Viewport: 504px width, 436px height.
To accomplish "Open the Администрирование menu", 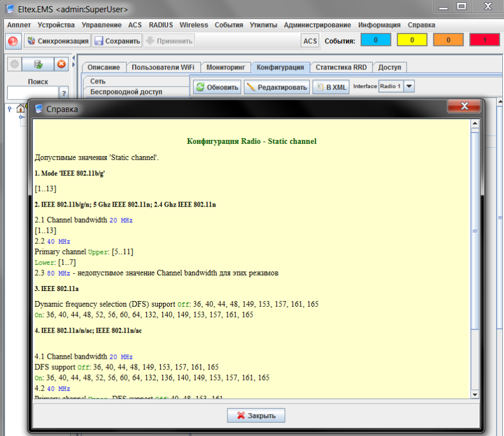I will coord(317,25).
